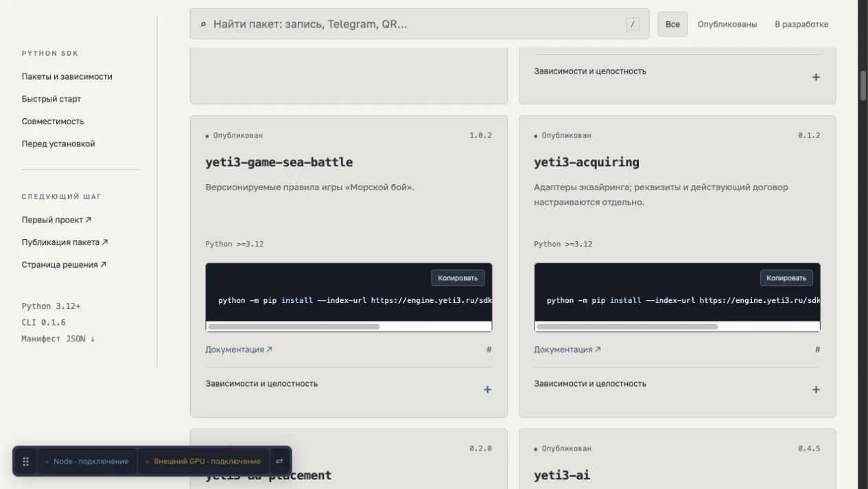Open 'Перед установкой' in sidebar
This screenshot has height=489, width=868.
coord(58,144)
